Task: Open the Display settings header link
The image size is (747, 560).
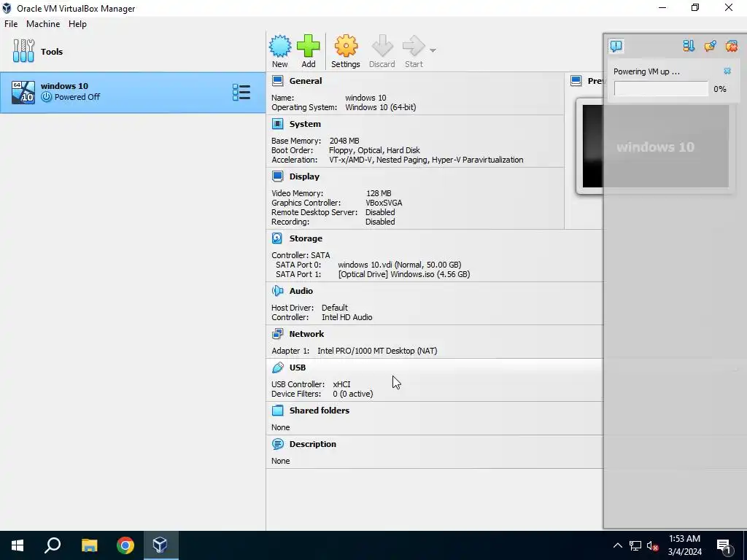Action: tap(304, 176)
